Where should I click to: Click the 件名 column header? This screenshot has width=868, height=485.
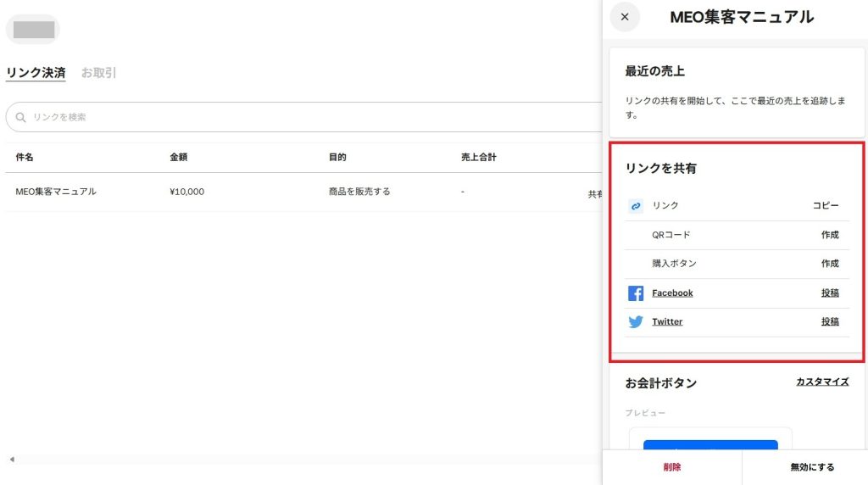pyautogui.click(x=25, y=157)
